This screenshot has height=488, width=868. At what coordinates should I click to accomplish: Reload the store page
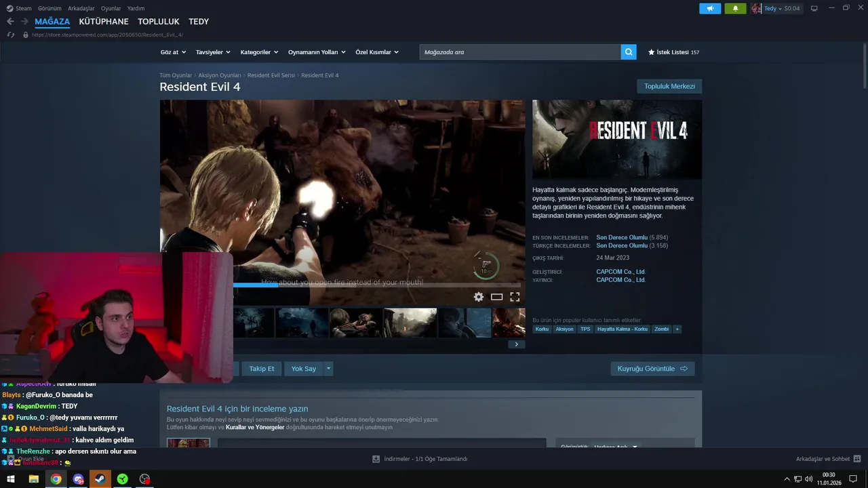tap(10, 35)
